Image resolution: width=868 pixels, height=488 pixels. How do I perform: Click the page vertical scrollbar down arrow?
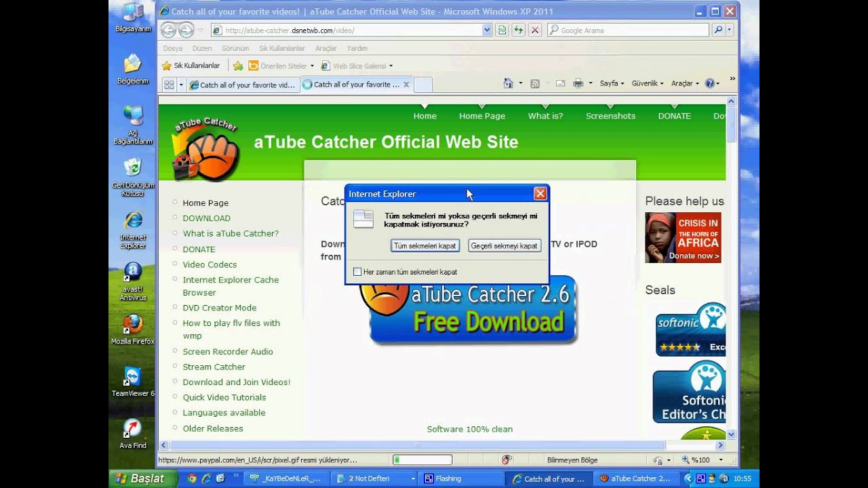tap(731, 434)
